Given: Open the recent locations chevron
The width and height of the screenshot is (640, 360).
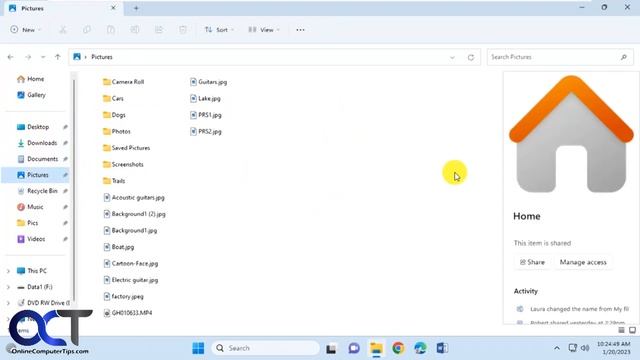Looking at the screenshot, I should 43,57.
